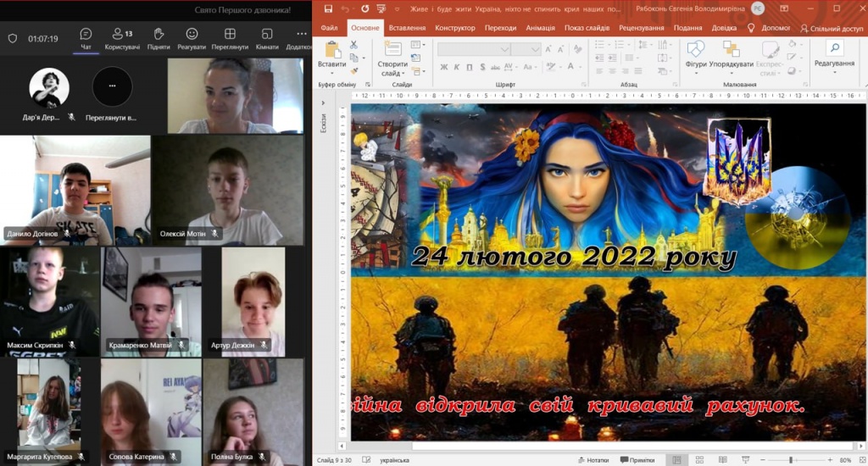
Task: Expand the Створити слайд dropdown
Action: pos(392,73)
